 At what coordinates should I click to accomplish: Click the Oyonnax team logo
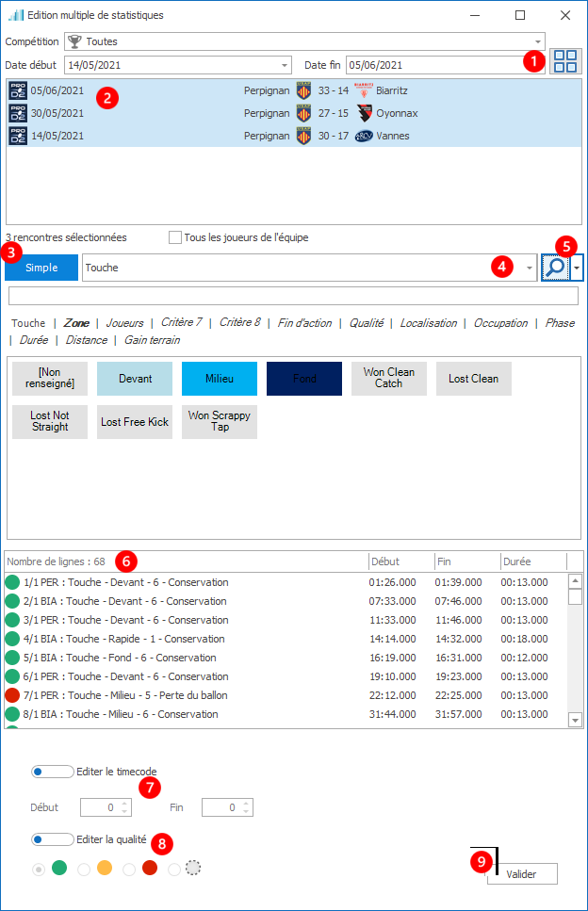click(364, 113)
